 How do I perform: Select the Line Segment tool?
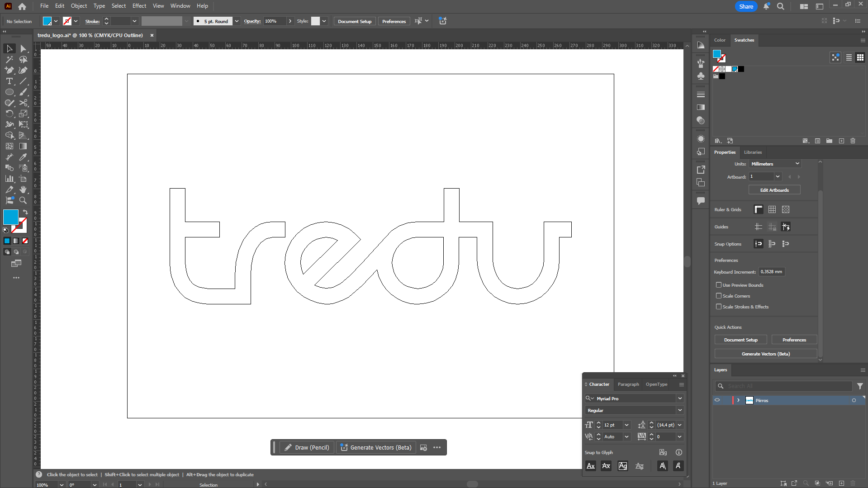23,81
